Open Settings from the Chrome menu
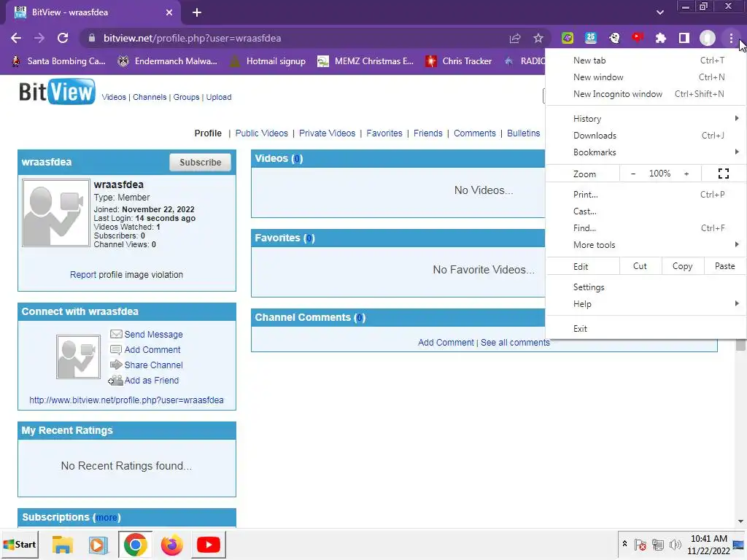 pos(646,287)
